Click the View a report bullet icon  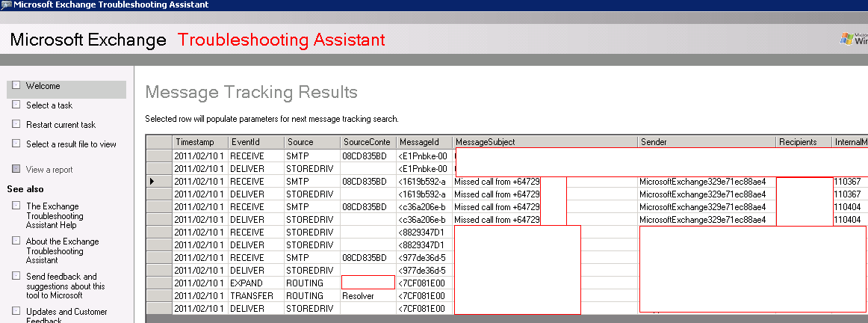(x=16, y=169)
